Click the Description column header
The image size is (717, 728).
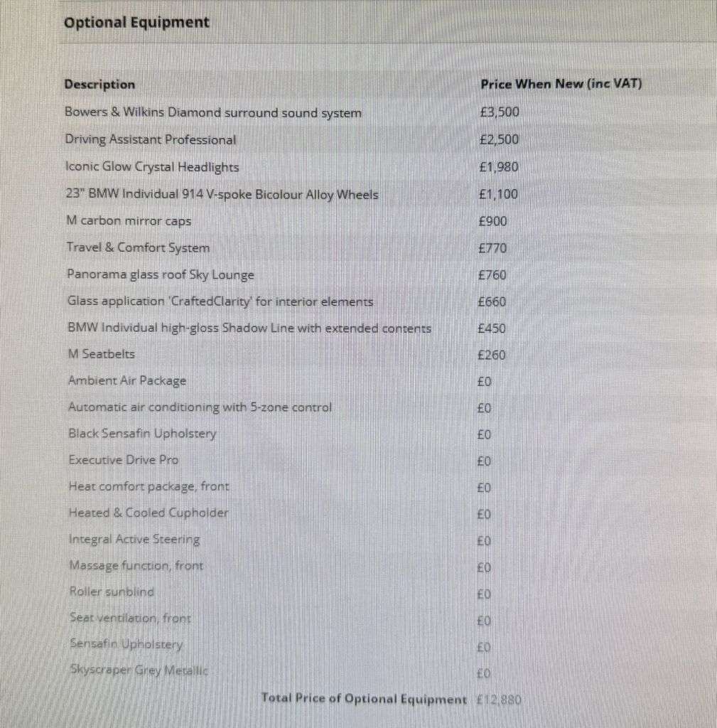(x=99, y=85)
